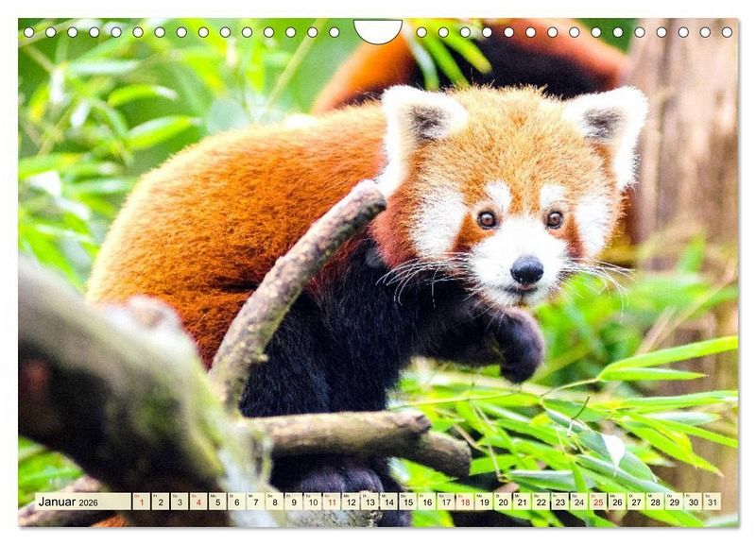This screenshot has height=545, width=756.
Task: Select day 28 in the calendar strip
Action: coord(656,502)
